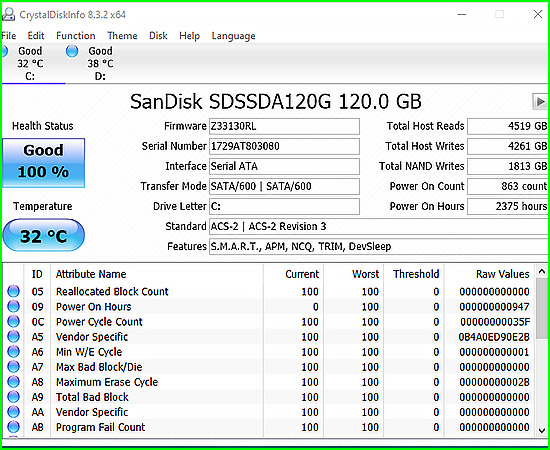Click the status orb for Total Bad Block

point(13,397)
